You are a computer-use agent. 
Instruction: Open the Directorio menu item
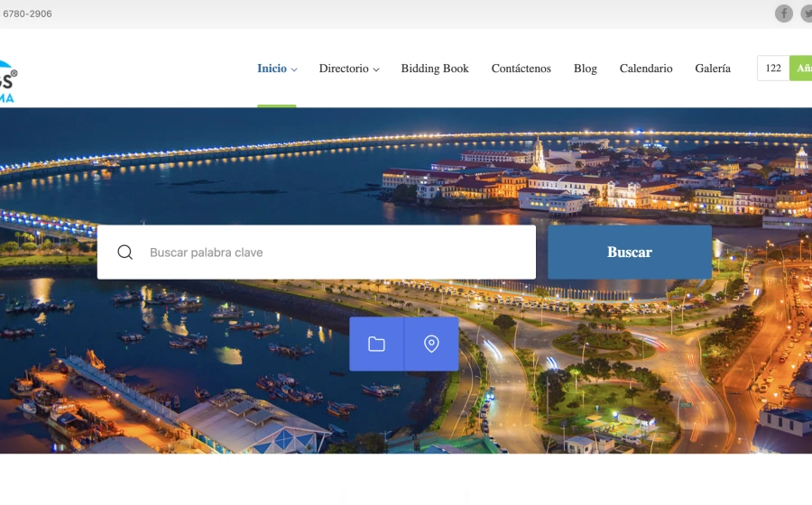(x=344, y=69)
